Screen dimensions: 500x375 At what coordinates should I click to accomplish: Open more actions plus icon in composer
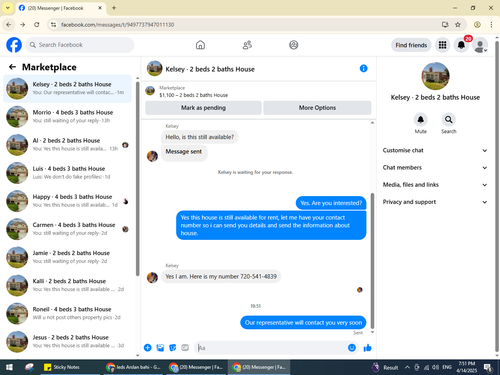(x=148, y=348)
